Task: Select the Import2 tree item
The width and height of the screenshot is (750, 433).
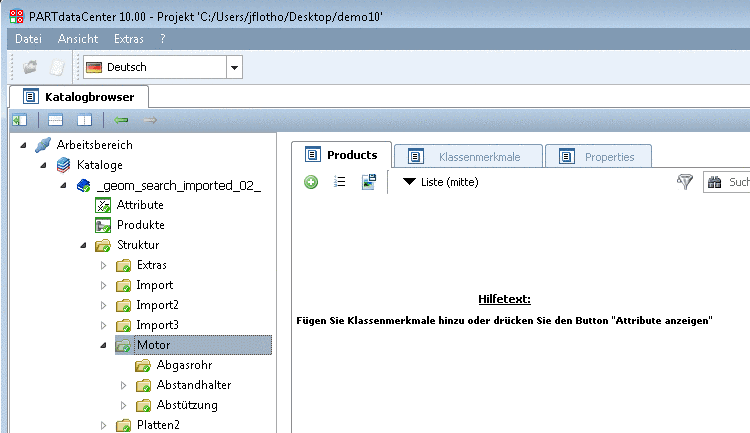Action: click(157, 305)
